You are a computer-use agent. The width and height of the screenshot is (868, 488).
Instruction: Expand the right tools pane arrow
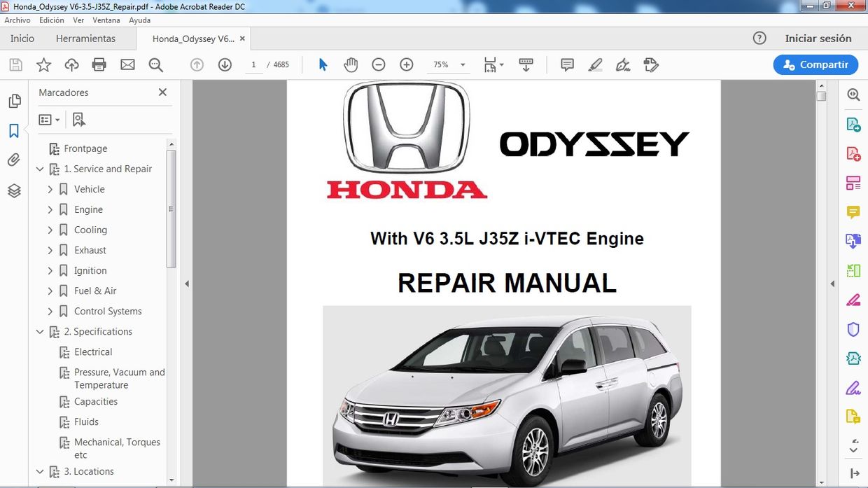tap(832, 284)
